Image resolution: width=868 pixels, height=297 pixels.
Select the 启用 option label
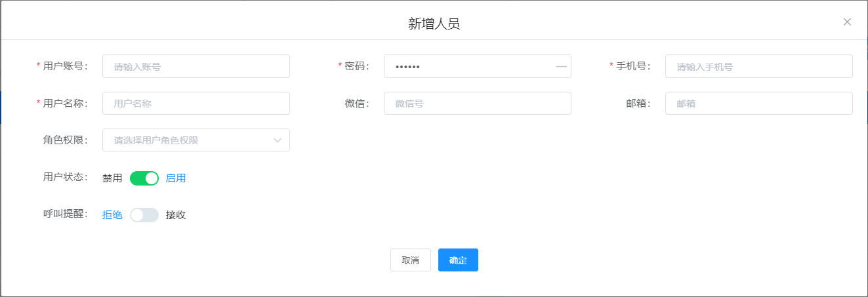point(176,178)
